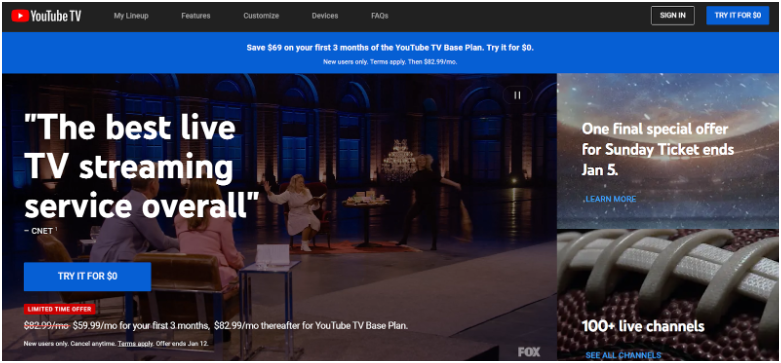Image resolution: width=781 pixels, height=363 pixels.
Task: Pause the hero background video
Action: coord(517,95)
